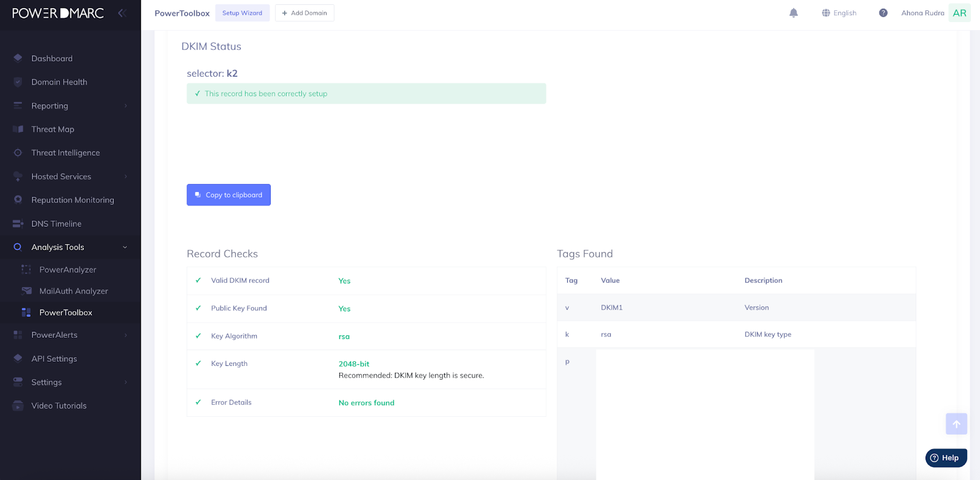Click the Value column header

(610, 280)
